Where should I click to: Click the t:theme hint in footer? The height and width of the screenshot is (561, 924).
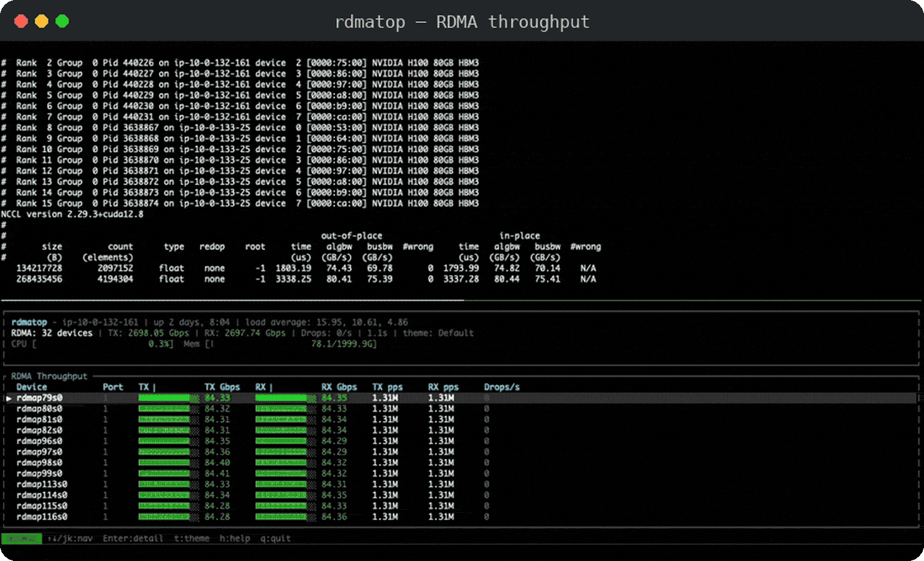click(192, 538)
